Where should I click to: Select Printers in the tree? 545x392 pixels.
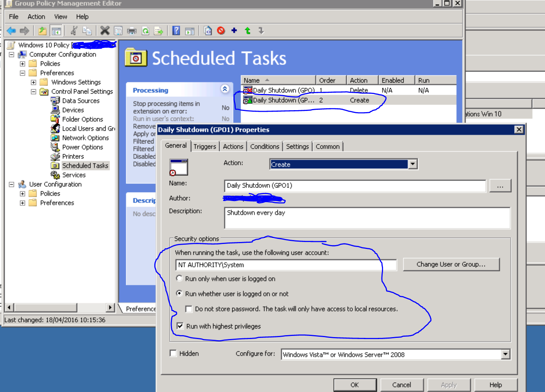click(73, 156)
